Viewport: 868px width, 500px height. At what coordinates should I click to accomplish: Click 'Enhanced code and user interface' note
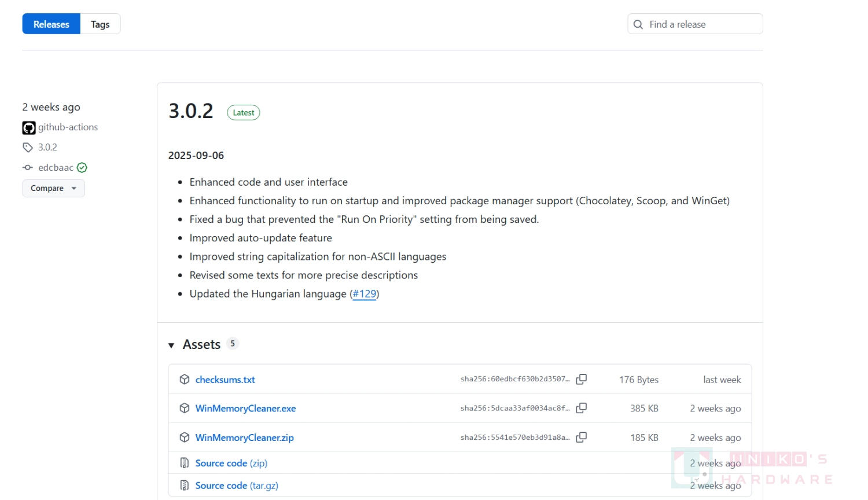(x=269, y=182)
